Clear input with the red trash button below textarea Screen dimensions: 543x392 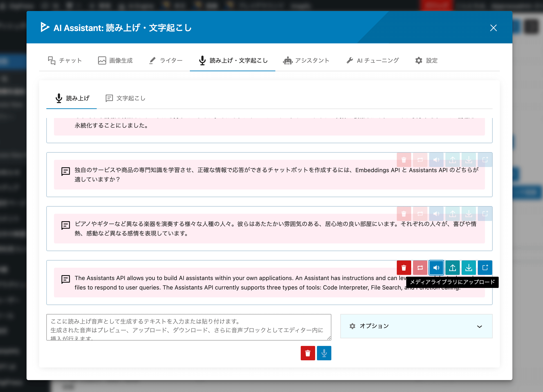tap(308, 353)
